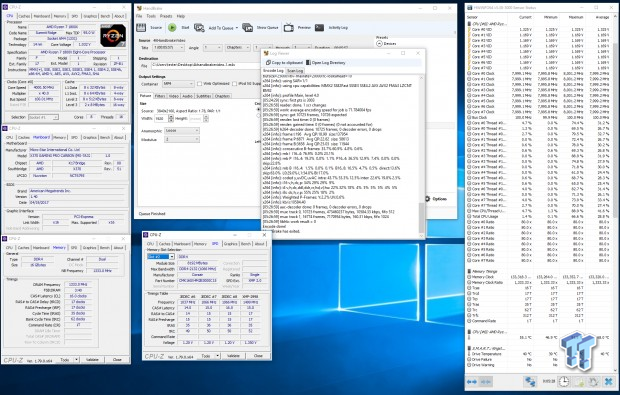
Task: Click the Ryzen logo in CPU-Z
Action: coord(113,36)
